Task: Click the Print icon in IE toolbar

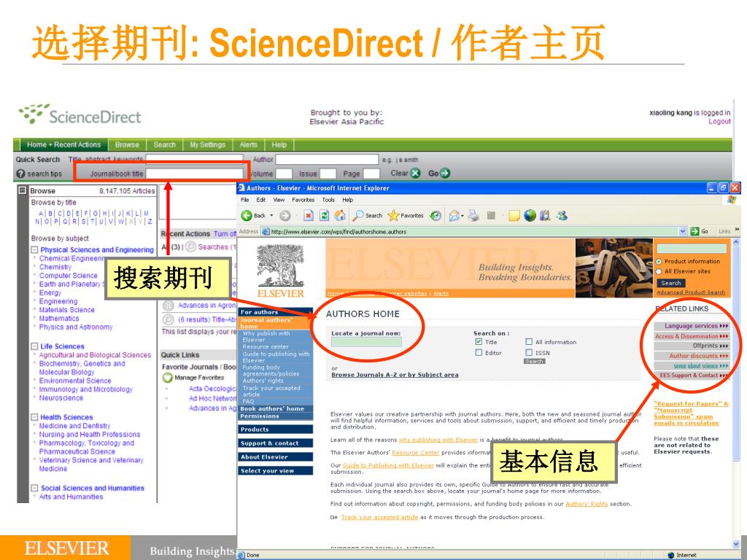Action: click(x=473, y=216)
